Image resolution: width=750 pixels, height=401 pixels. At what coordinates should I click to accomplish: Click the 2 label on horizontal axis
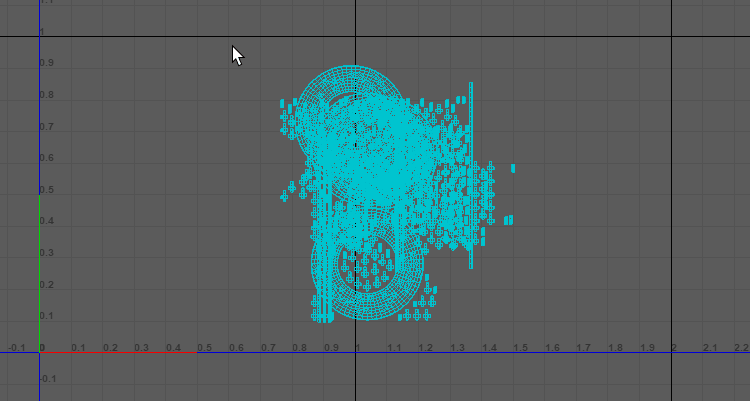click(x=674, y=348)
